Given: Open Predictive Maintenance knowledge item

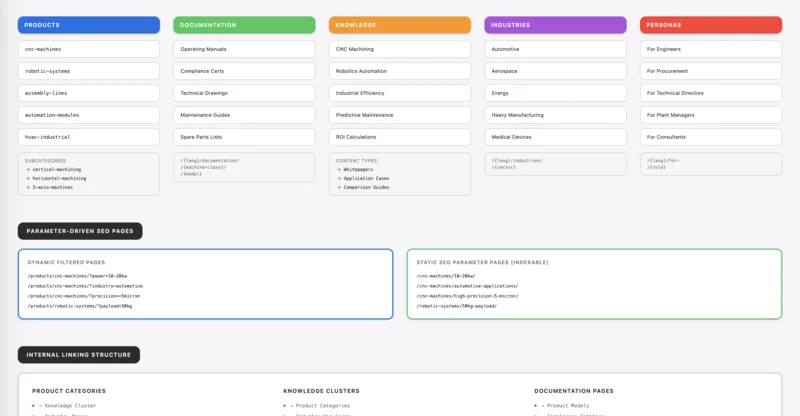Looking at the screenshot, I should 400,115.
